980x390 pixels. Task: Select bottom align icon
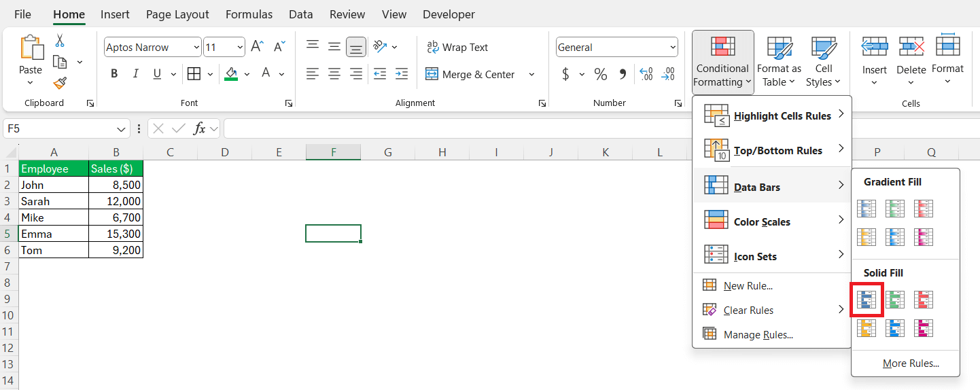[x=356, y=46]
